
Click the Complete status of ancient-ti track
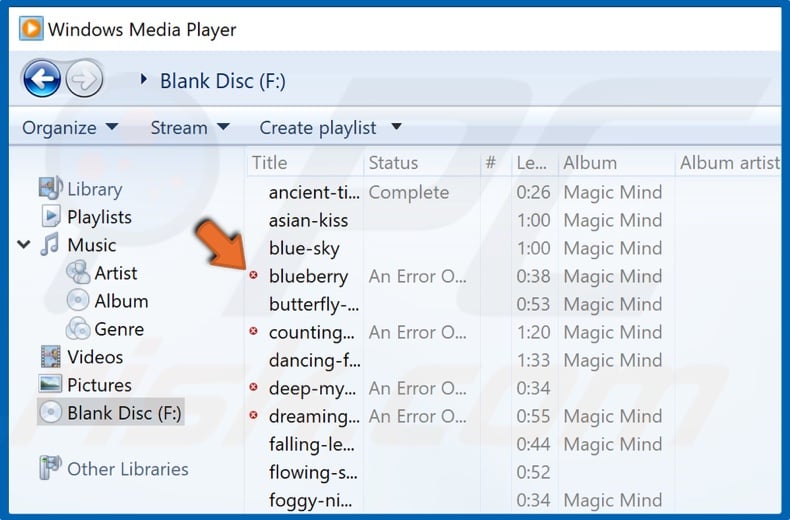pos(409,192)
